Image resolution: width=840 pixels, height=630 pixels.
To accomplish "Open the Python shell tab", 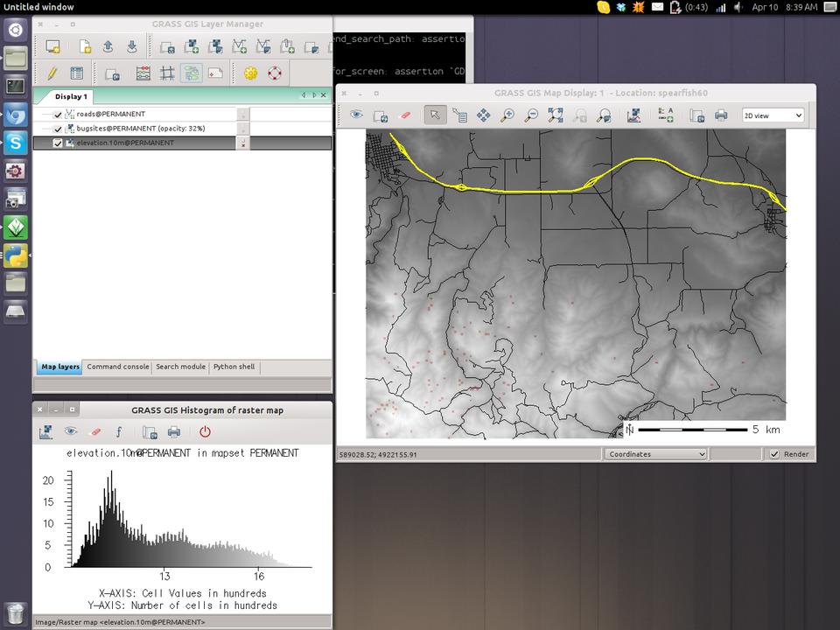I will click(234, 367).
